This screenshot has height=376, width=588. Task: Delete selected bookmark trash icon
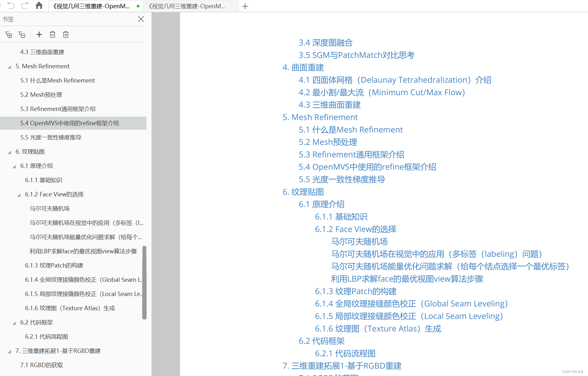pos(53,34)
